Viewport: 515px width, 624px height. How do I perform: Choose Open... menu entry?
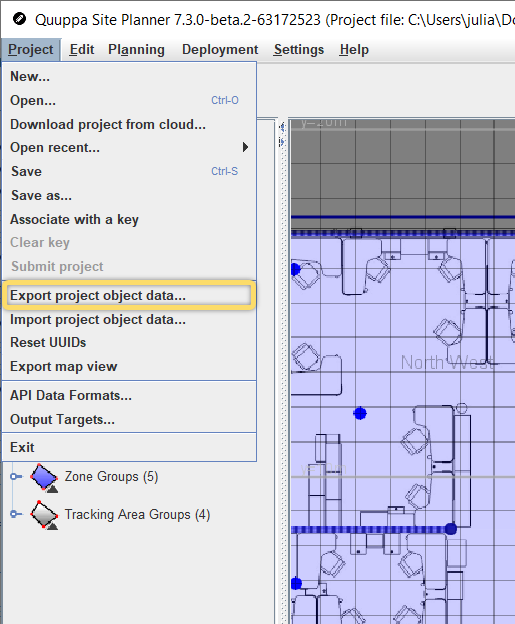tap(129, 100)
